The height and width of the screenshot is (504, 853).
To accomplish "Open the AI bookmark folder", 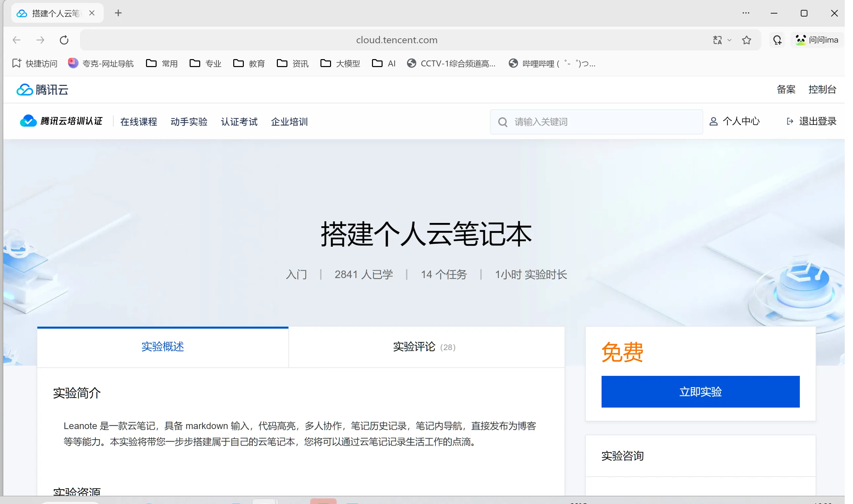I will click(384, 63).
